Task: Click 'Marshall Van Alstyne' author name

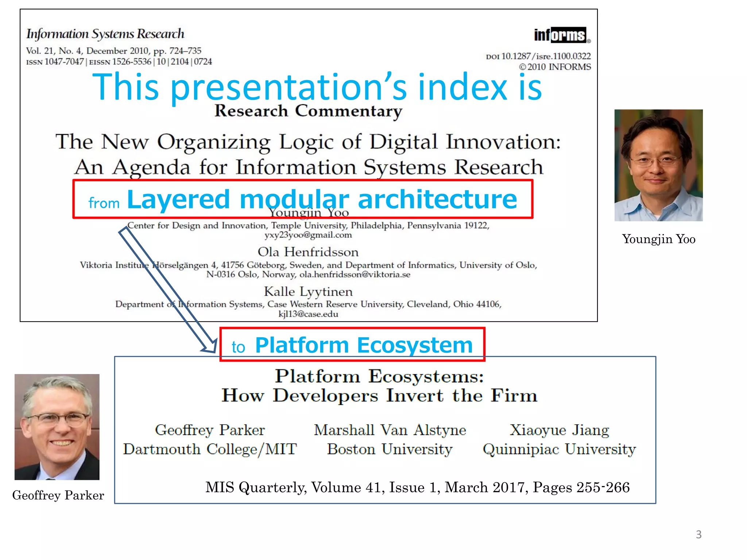Action: (390, 430)
